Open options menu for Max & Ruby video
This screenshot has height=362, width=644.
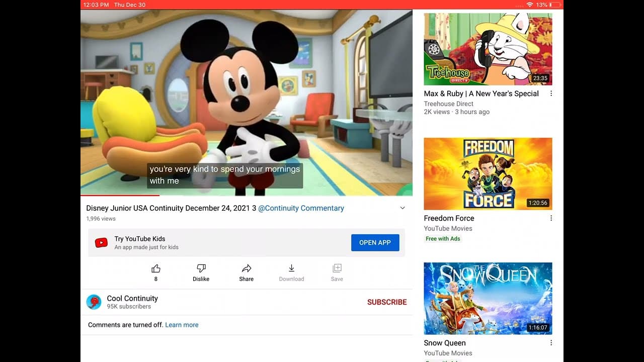[x=551, y=94]
